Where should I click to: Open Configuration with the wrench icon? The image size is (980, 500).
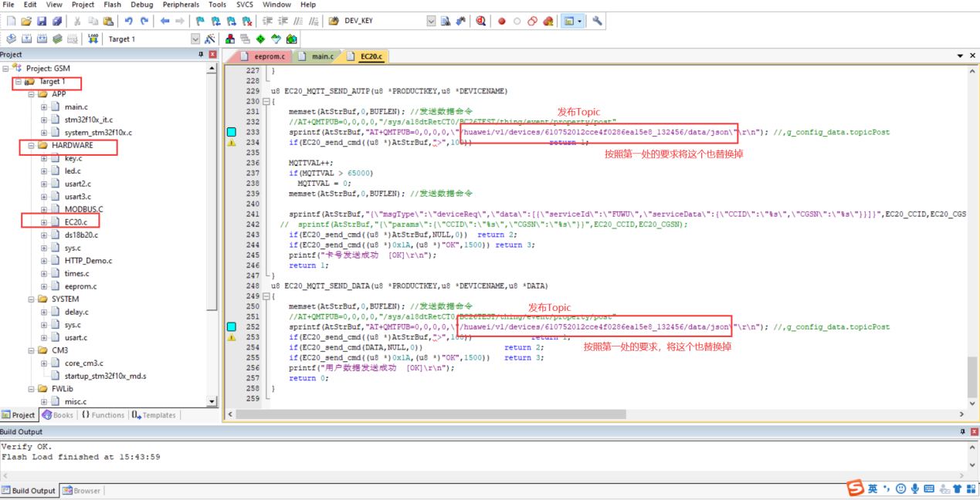coord(597,21)
